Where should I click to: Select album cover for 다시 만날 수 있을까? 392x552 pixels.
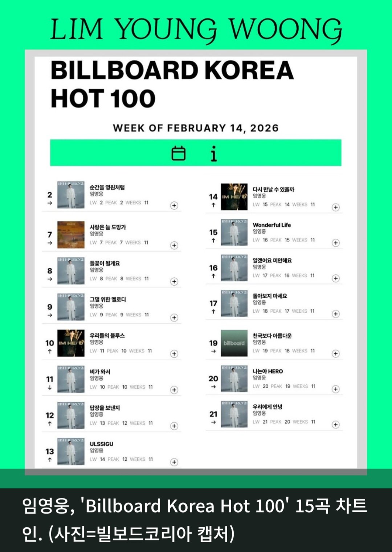point(234,197)
